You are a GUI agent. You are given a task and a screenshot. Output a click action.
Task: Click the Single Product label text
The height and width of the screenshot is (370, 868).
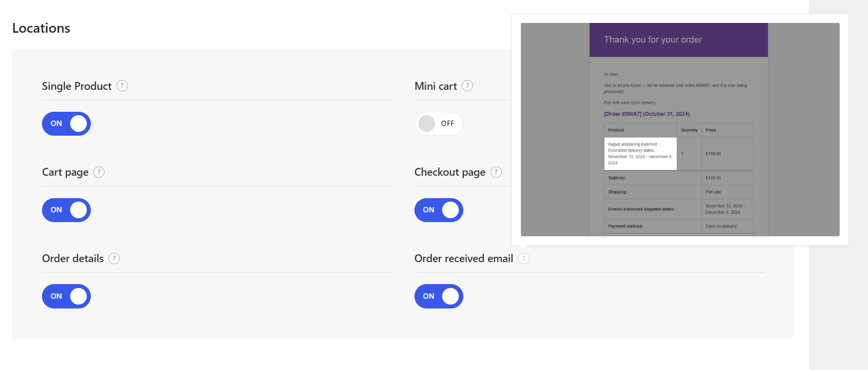tap(77, 86)
